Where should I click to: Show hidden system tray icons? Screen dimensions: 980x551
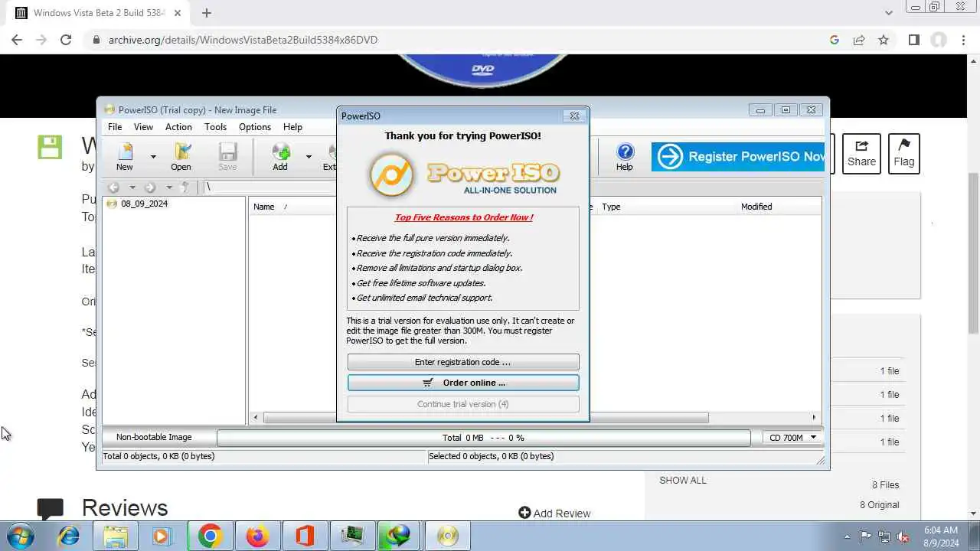847,536
